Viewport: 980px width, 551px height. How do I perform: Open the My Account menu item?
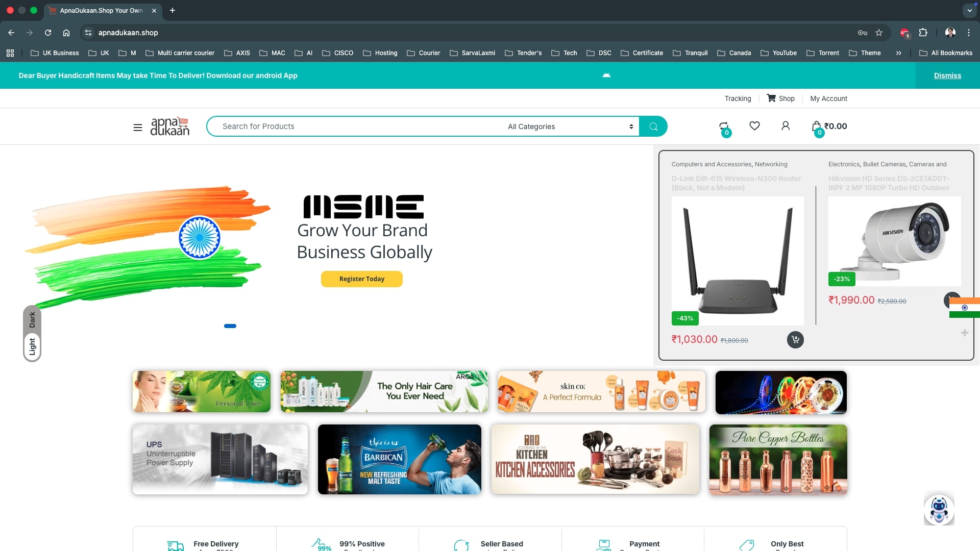828,98
